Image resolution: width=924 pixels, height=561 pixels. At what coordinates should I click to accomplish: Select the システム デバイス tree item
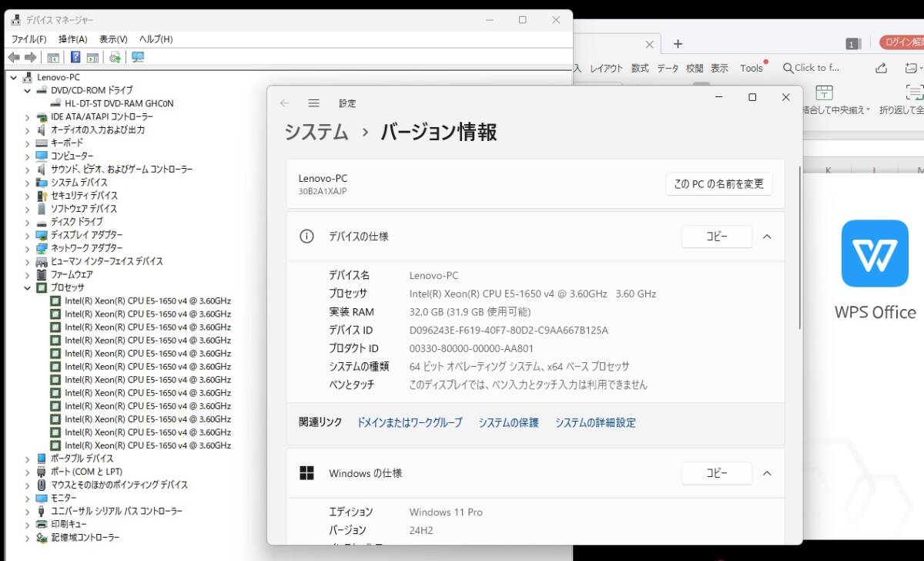[79, 183]
